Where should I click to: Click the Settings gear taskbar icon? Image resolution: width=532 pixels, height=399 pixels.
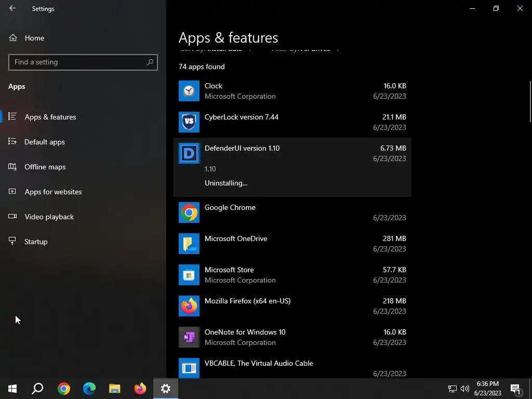coord(166,389)
